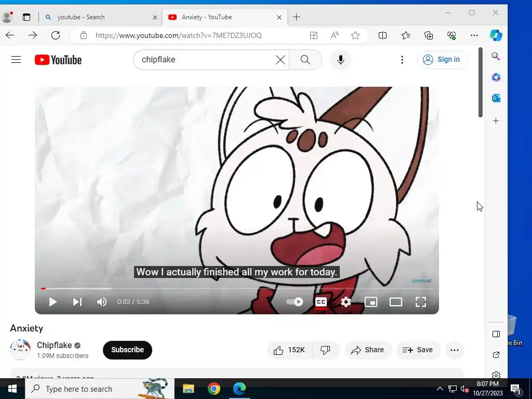Image resolution: width=532 pixels, height=399 pixels.
Task: Submit search with the magnifier button
Action: click(305, 60)
